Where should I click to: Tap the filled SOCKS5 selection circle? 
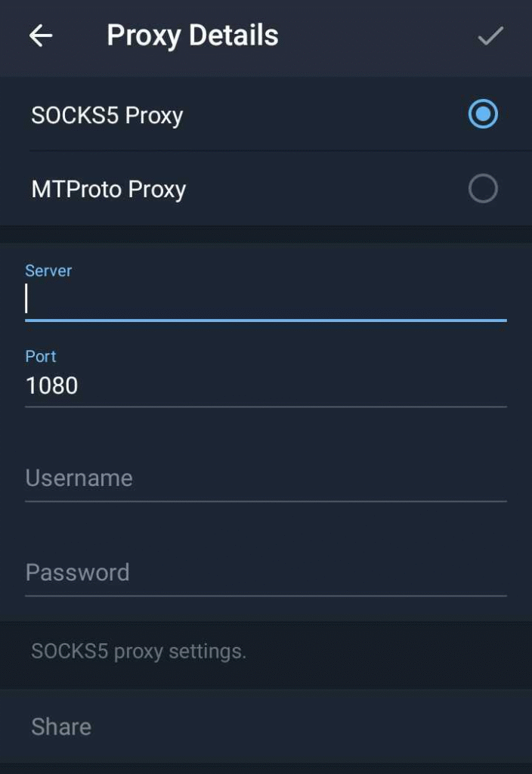(x=482, y=114)
